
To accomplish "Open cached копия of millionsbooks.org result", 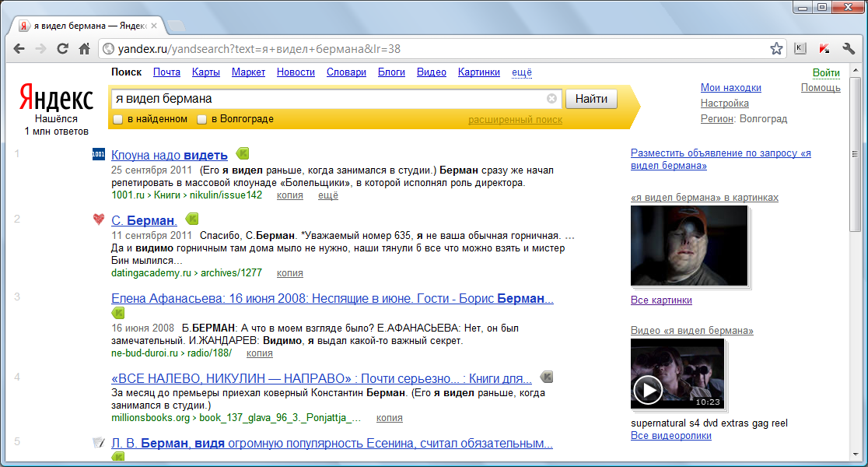I will pos(390,418).
